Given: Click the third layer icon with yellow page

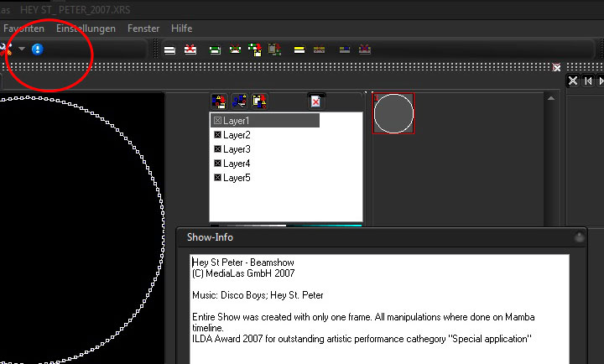Looking at the screenshot, I should [x=259, y=101].
